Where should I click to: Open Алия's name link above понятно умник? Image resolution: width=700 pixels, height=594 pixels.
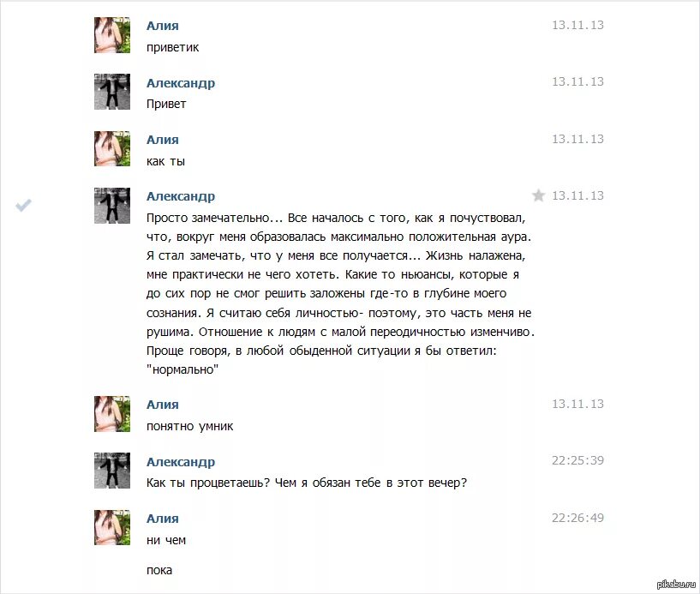163,405
